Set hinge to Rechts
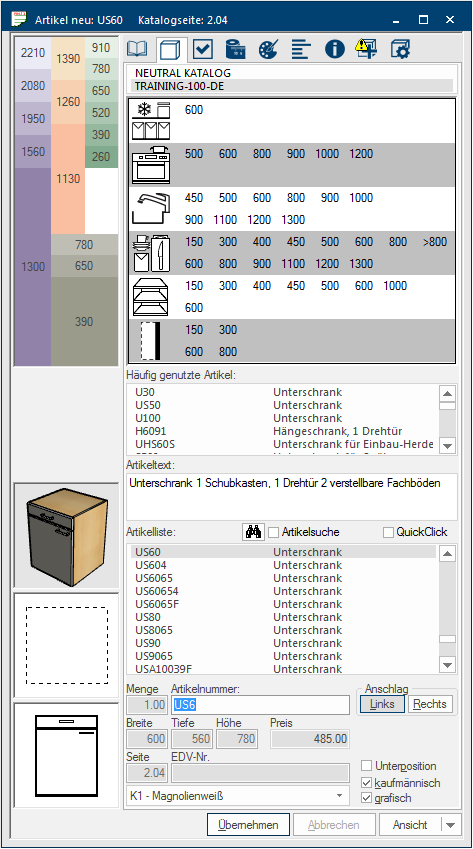The width and height of the screenshot is (474, 849). coord(430,704)
